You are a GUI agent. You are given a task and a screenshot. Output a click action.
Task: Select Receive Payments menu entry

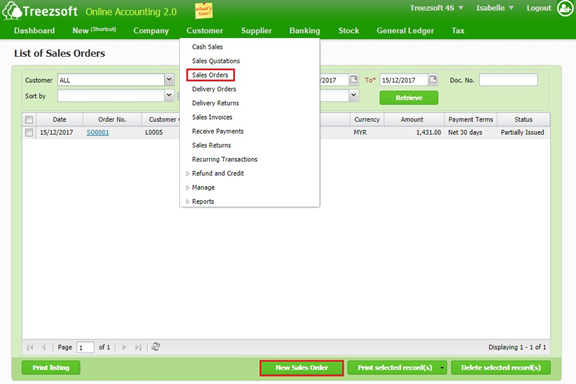click(217, 131)
